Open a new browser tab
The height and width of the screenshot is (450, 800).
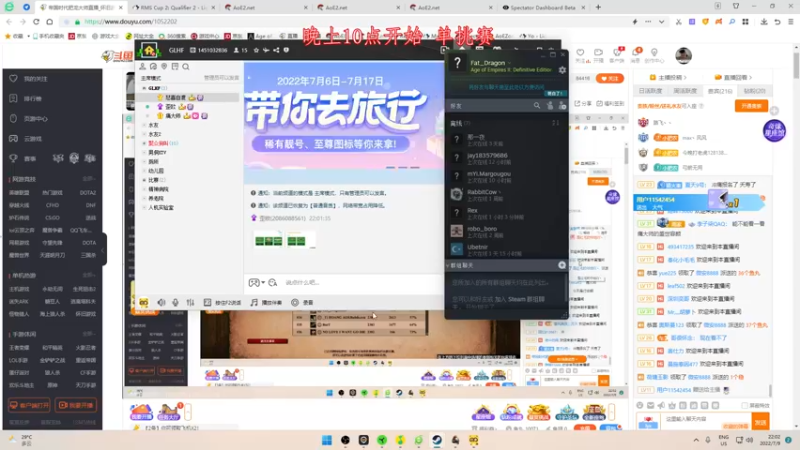click(598, 8)
